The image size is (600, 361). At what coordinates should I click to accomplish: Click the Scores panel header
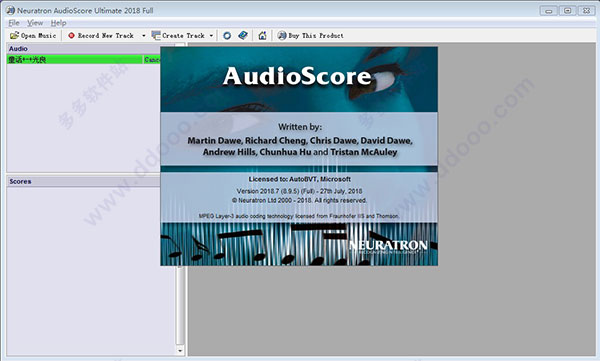click(x=83, y=181)
